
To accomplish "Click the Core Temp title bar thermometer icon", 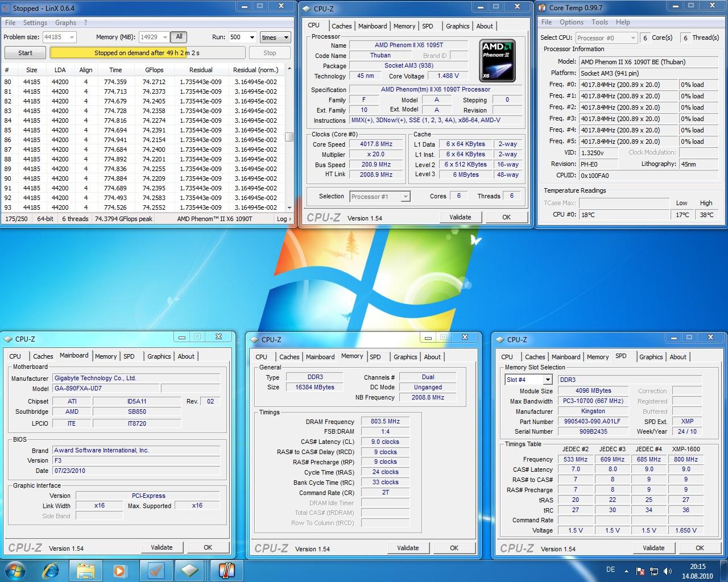I will (x=542, y=7).
